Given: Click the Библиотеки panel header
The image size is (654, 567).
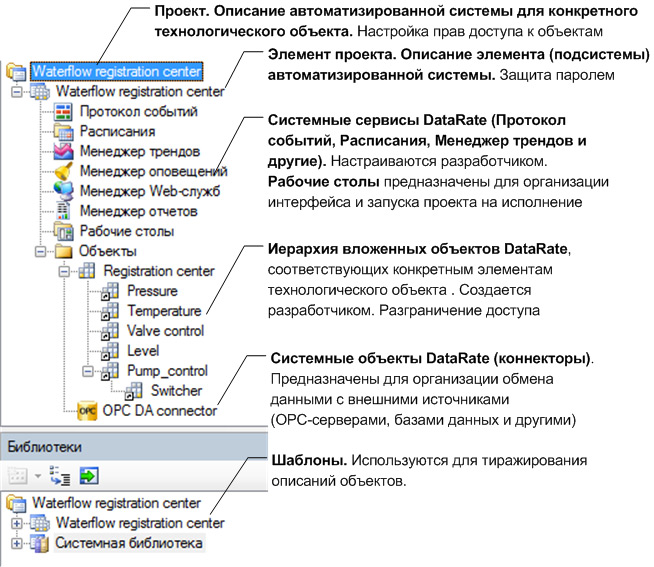Looking at the screenshot, I should 134,447.
